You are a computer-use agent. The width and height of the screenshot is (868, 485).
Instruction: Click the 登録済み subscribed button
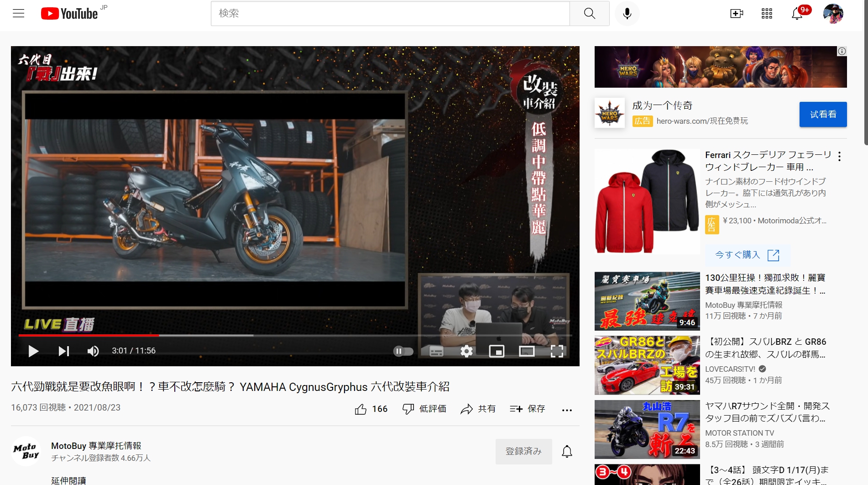pyautogui.click(x=523, y=451)
